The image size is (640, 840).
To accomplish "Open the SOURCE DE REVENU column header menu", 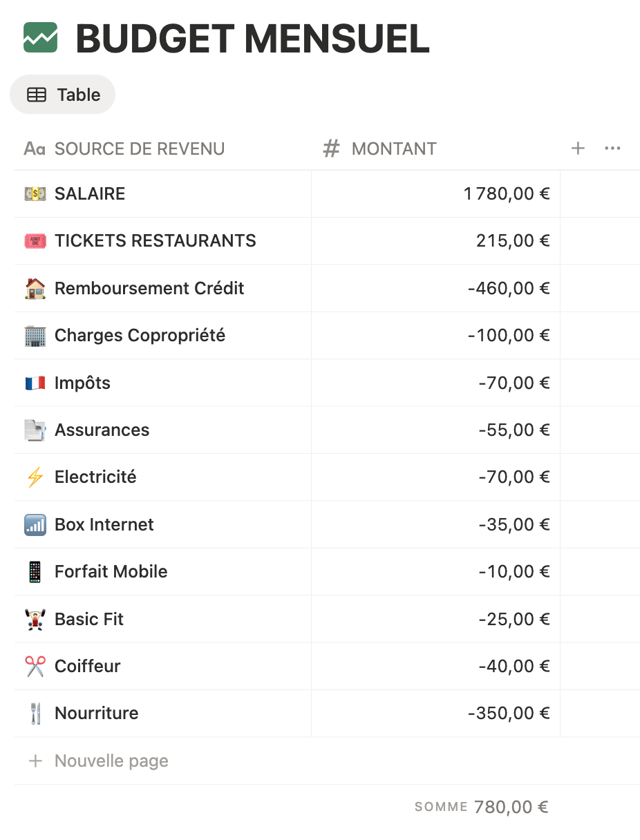I will click(139, 149).
